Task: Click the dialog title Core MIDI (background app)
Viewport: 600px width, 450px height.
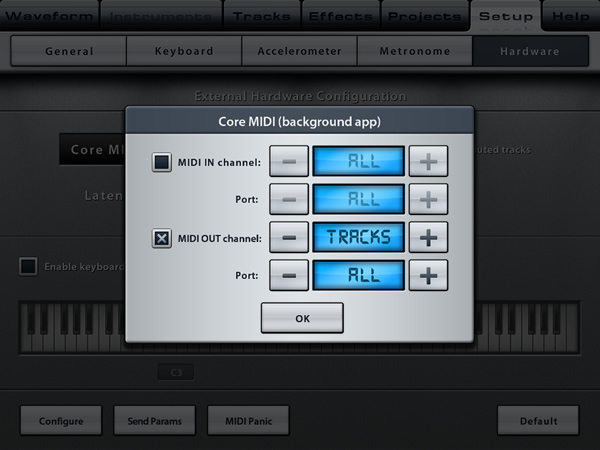Action: [300, 122]
